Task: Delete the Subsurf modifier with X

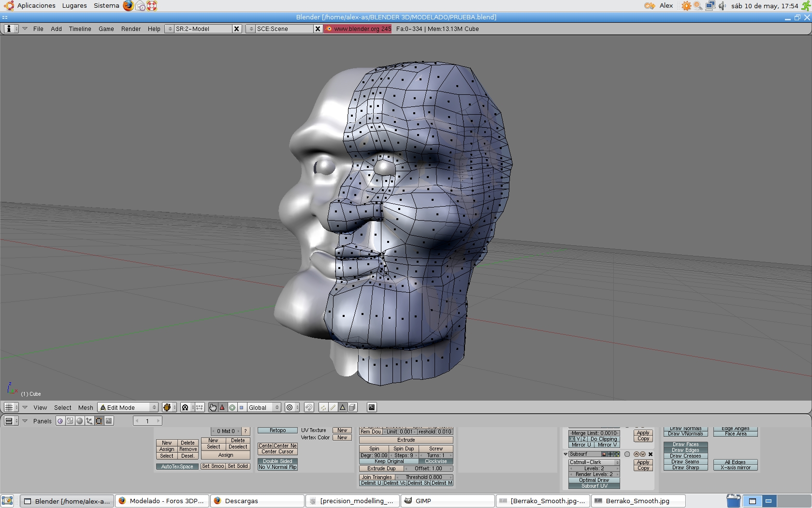Action: coord(651,454)
